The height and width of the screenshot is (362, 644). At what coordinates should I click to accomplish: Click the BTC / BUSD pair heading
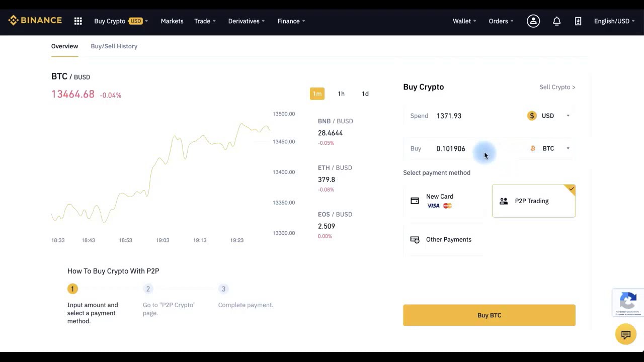click(x=70, y=76)
